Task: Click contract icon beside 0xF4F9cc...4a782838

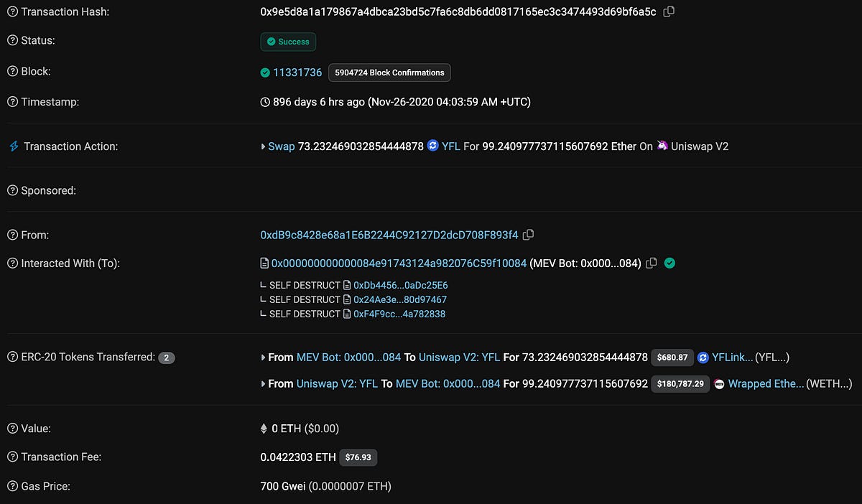Action: point(347,314)
